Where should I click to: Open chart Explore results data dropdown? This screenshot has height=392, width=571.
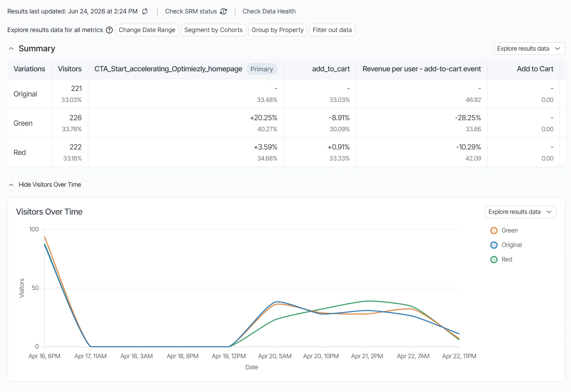pos(521,212)
